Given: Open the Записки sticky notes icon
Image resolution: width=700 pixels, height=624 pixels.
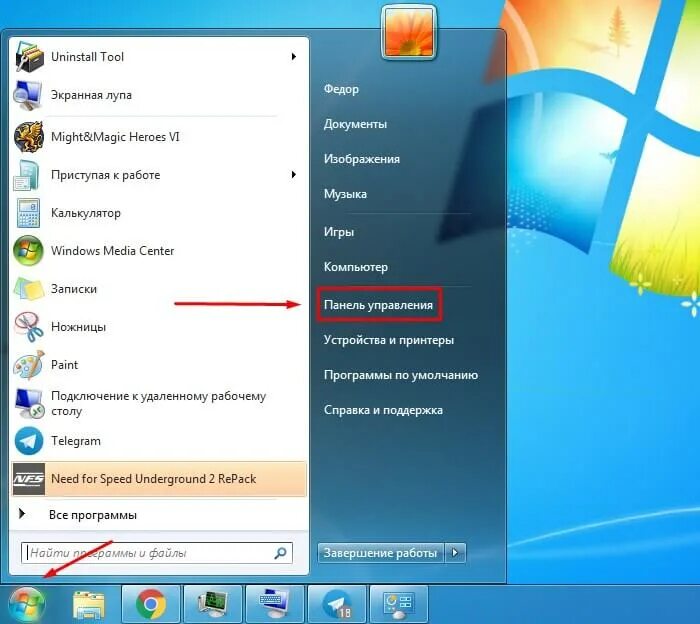Looking at the screenshot, I should tap(29, 289).
